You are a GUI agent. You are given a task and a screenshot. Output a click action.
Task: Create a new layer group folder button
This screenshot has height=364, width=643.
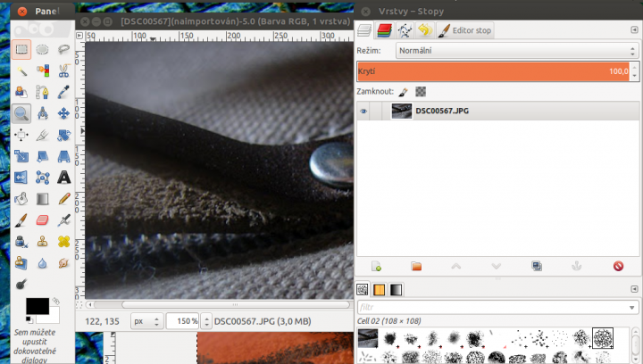point(416,267)
